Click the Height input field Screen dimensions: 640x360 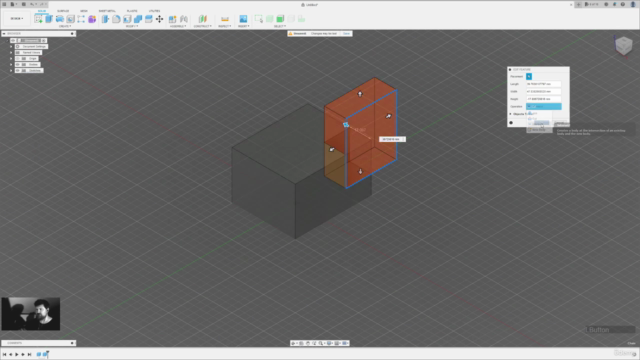tap(544, 99)
